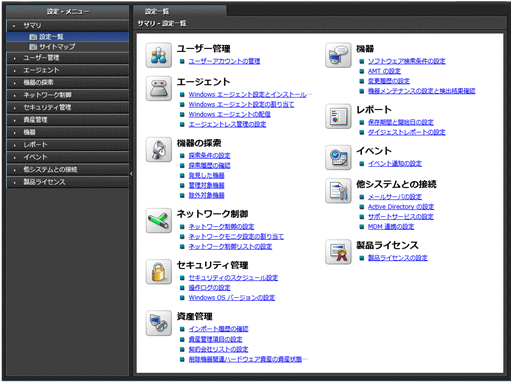Expand the 製品ライセンス sidebar section
Image resolution: width=514 pixels, height=384 pixels.
point(14,182)
